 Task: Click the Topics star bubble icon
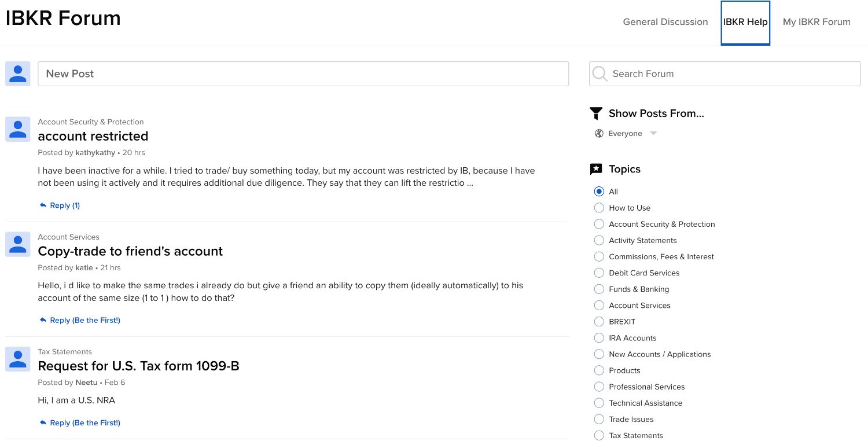point(596,169)
